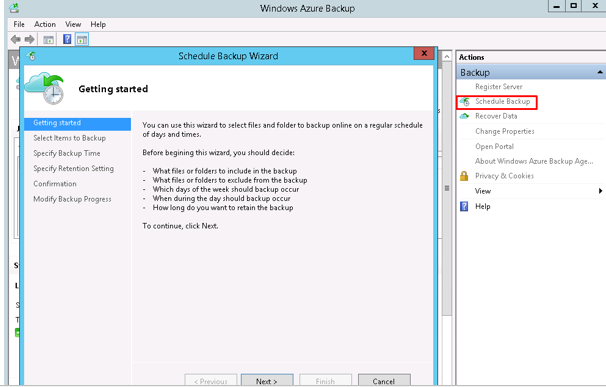Open the Action menu
The width and height of the screenshot is (606, 387).
tap(45, 24)
